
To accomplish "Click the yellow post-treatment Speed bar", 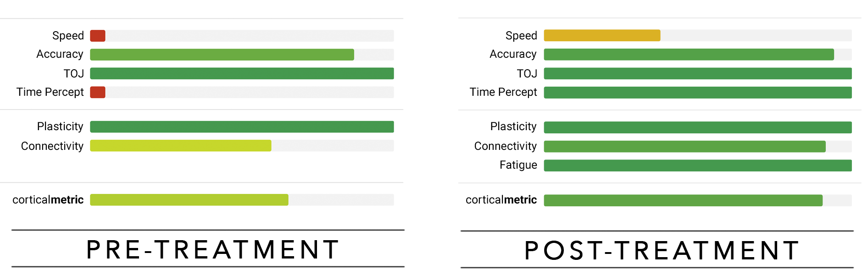I will 602,36.
